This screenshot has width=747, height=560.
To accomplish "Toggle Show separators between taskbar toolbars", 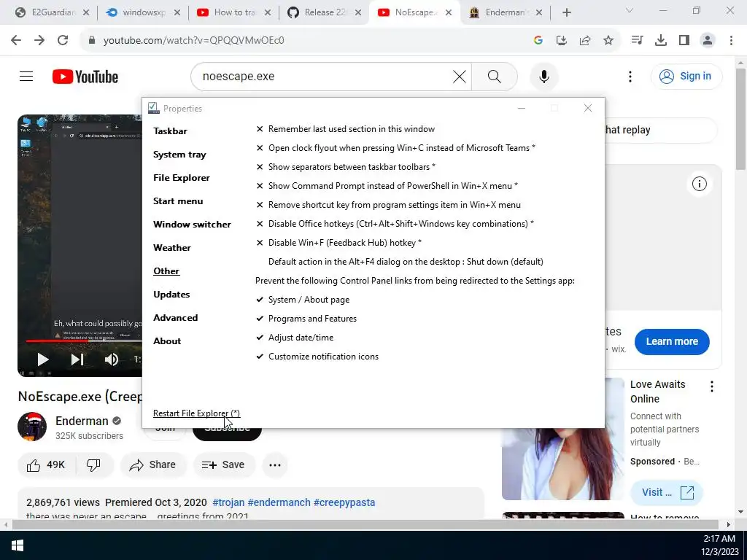I will [345, 167].
